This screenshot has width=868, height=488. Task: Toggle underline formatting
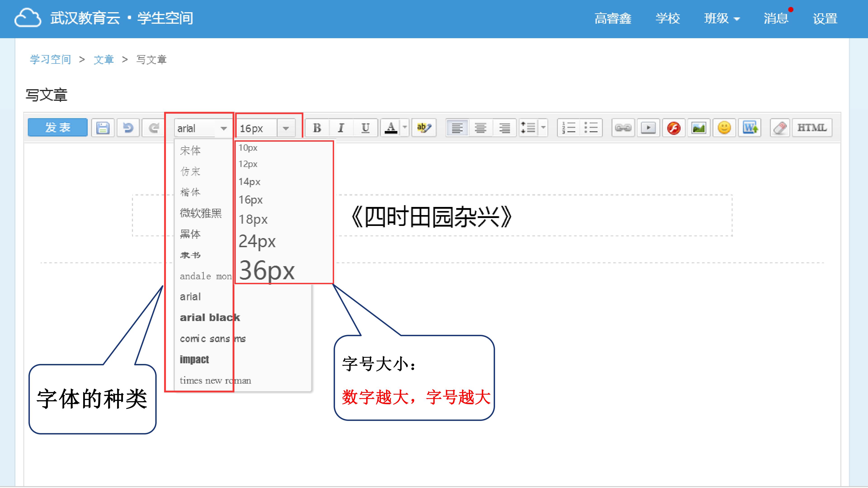[x=365, y=128]
